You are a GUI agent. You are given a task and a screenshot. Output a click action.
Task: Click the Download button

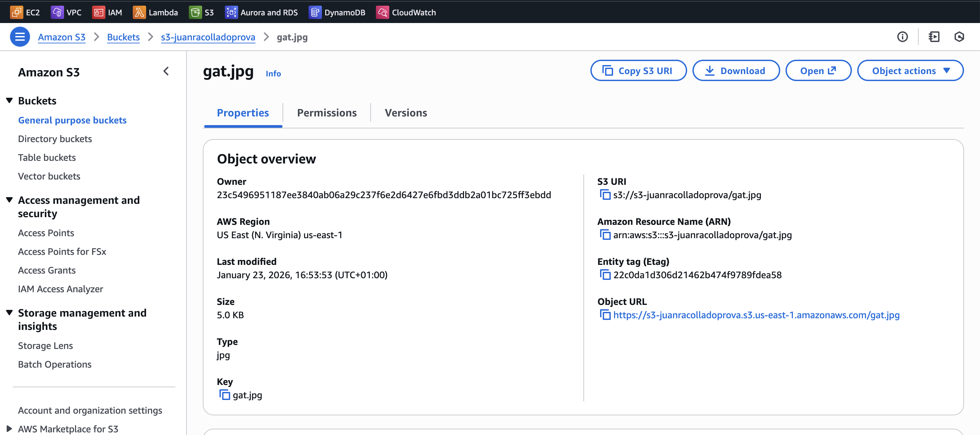tap(736, 71)
